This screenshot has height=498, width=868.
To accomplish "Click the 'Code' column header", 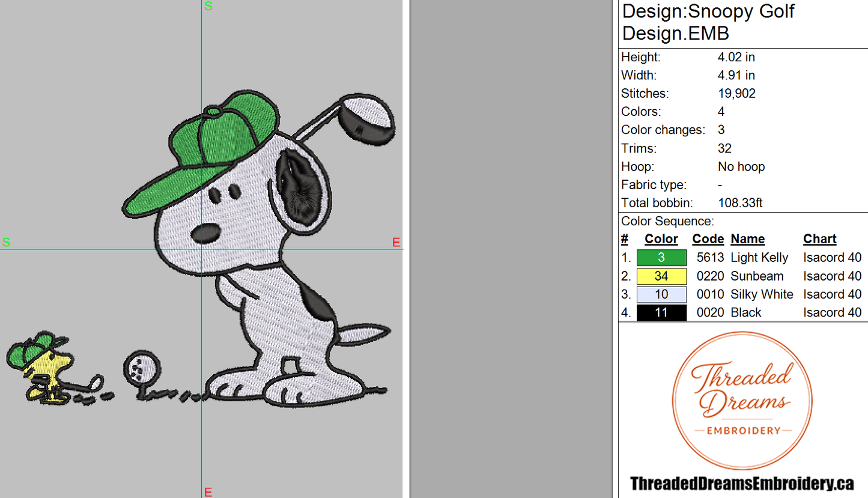I will pyautogui.click(x=708, y=239).
